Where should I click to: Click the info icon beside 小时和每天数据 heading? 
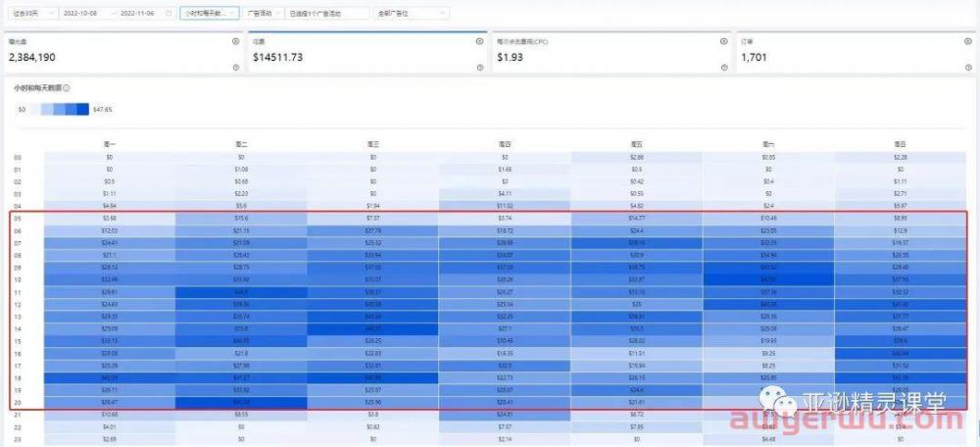pyautogui.click(x=67, y=89)
